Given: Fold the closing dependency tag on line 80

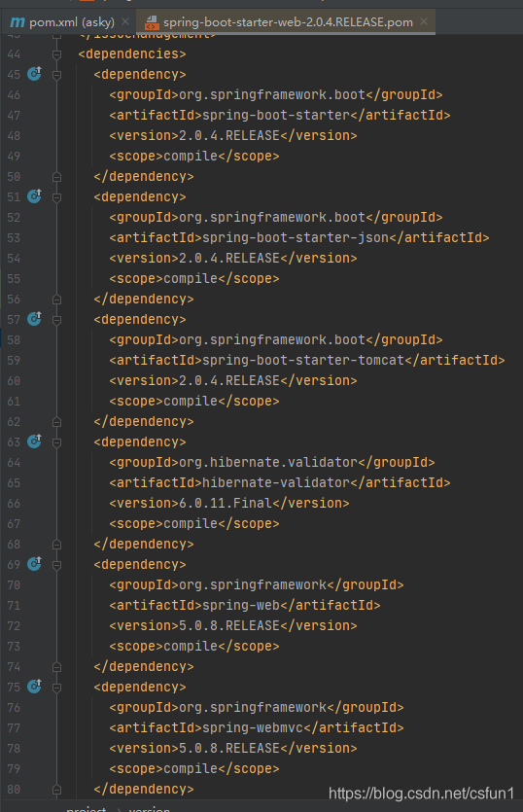Looking at the screenshot, I should pos(57,790).
